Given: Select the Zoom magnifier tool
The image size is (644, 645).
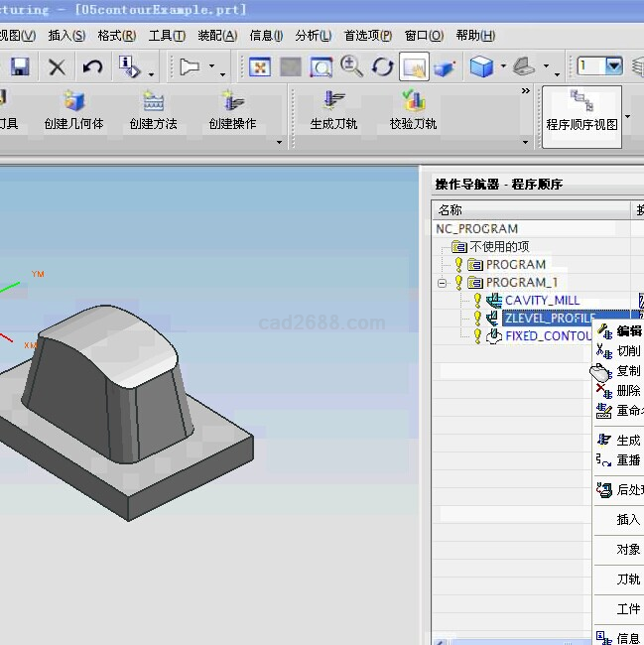Looking at the screenshot, I should tap(351, 66).
